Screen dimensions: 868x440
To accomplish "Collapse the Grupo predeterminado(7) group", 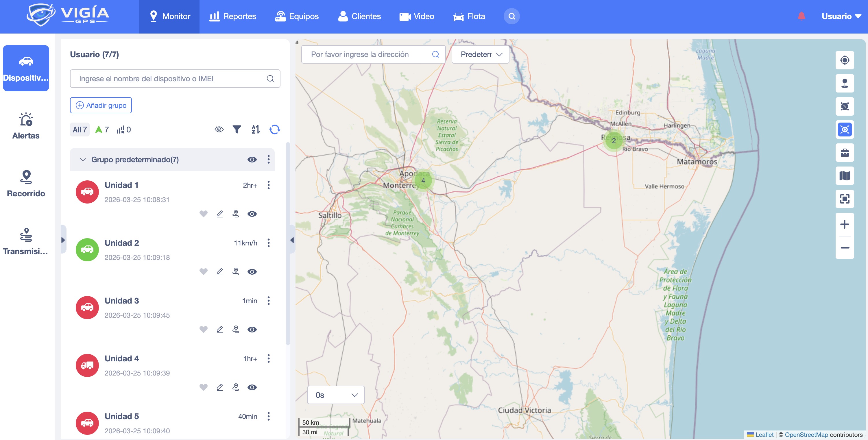I will click(83, 159).
